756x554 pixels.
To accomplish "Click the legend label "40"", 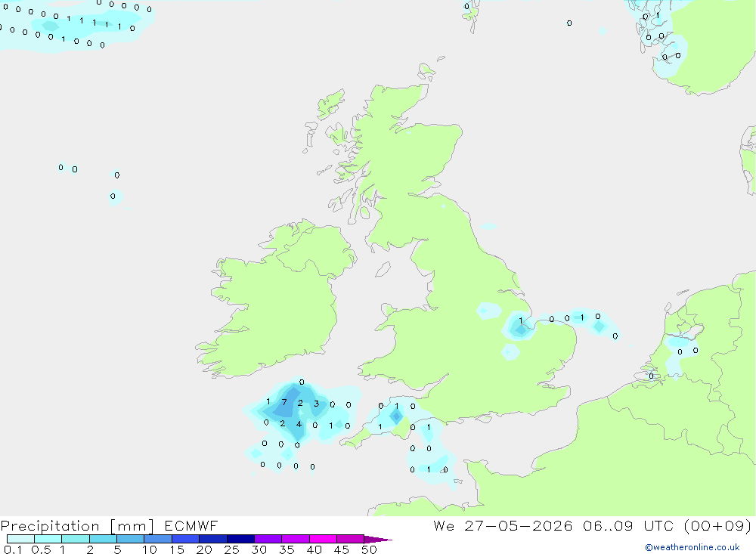I will [314, 549].
